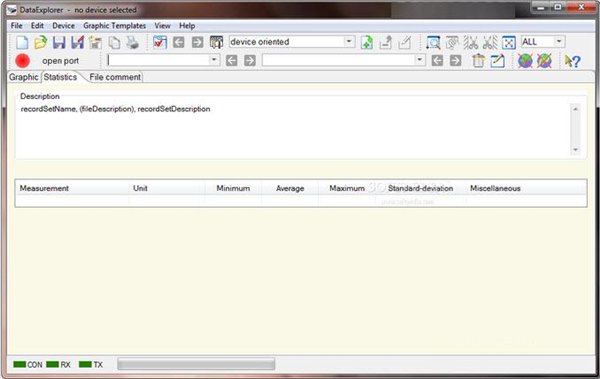Switch to the Graphic tab
The image size is (600, 379).
click(x=24, y=77)
